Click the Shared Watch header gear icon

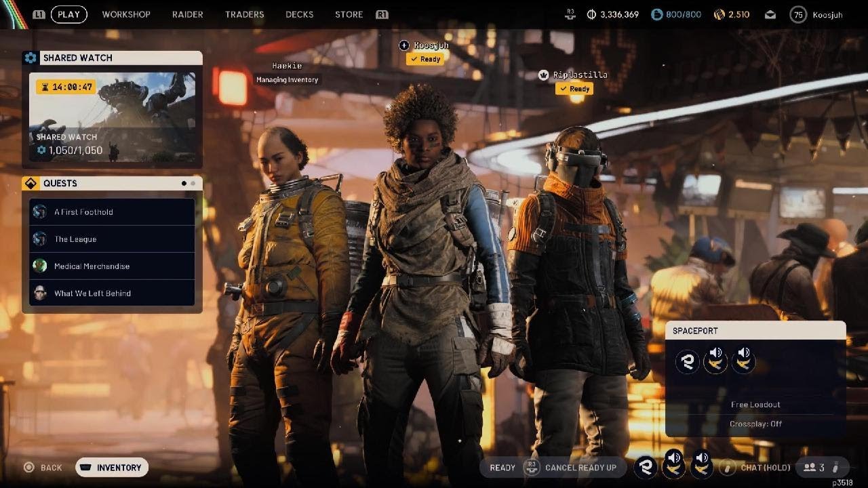tap(31, 58)
